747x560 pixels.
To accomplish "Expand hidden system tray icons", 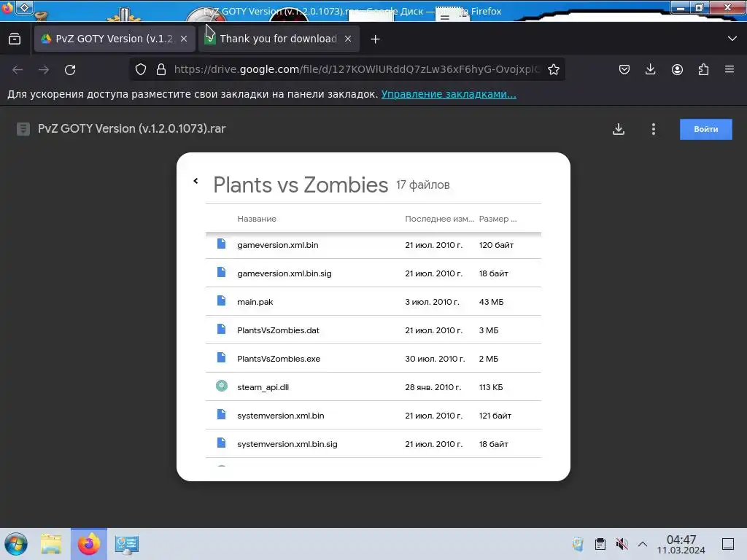I will point(643,544).
